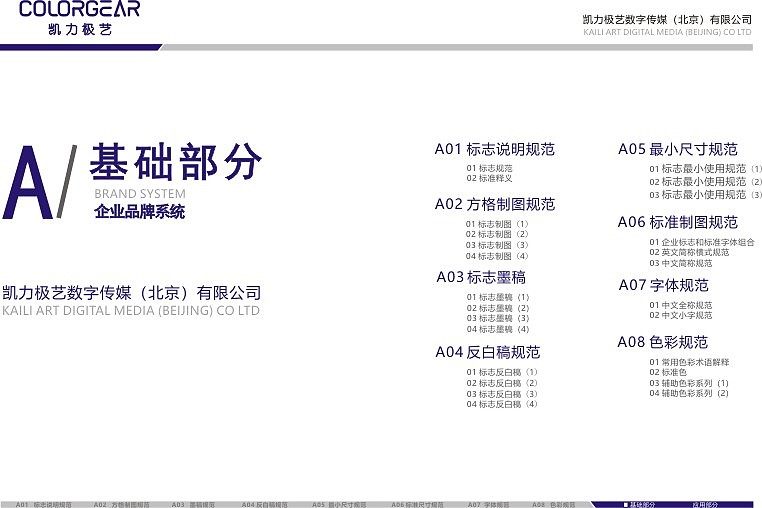Switch to the '基础部分' footer tab
Screen dimensions: 762x508
click(x=639, y=505)
